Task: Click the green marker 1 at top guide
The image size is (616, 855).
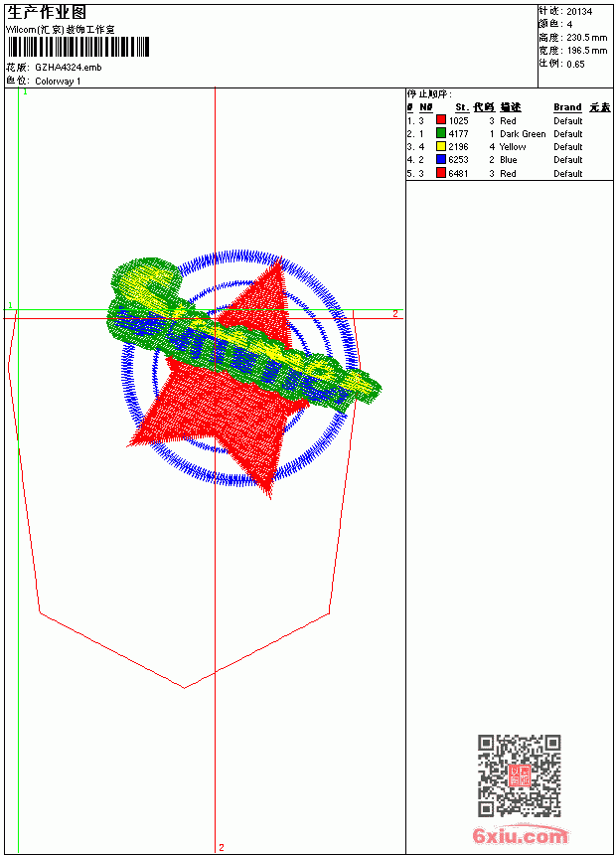Action: tap(25, 92)
